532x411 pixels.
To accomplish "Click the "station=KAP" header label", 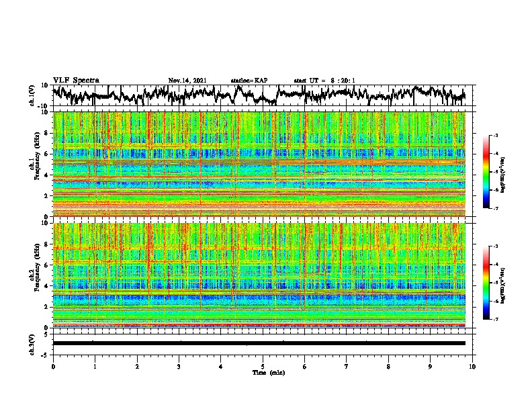I will 249,81.
